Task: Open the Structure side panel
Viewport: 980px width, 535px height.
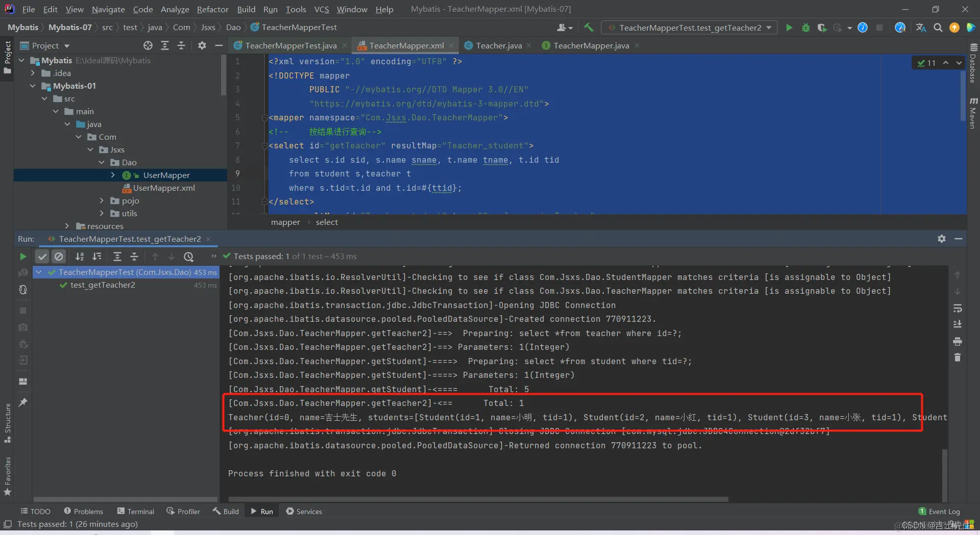Action: [8, 423]
